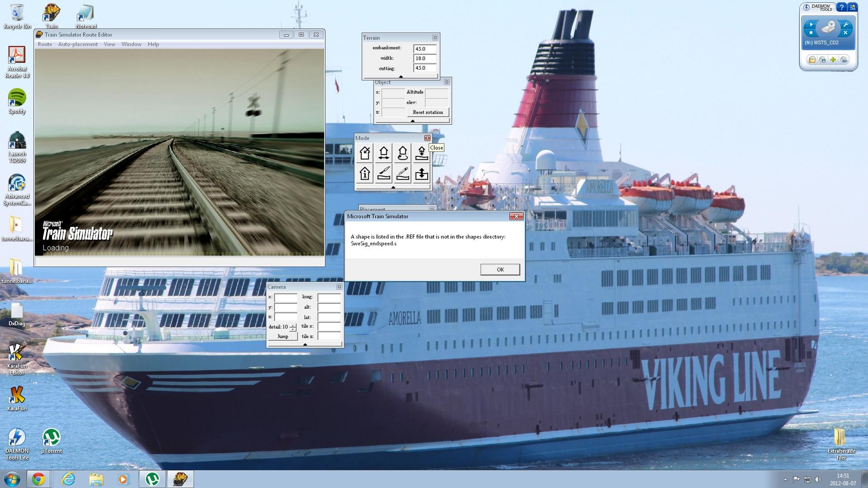This screenshot has height=488, width=868.
Task: Collapse the Mode panel via bottom arrow
Action: tap(393, 187)
